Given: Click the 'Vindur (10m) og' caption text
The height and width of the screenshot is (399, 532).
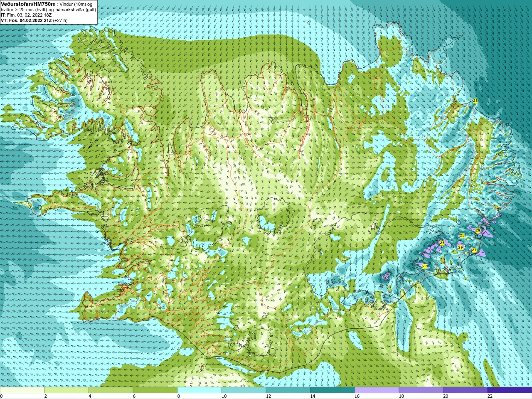Looking at the screenshot, I should click(76, 4).
